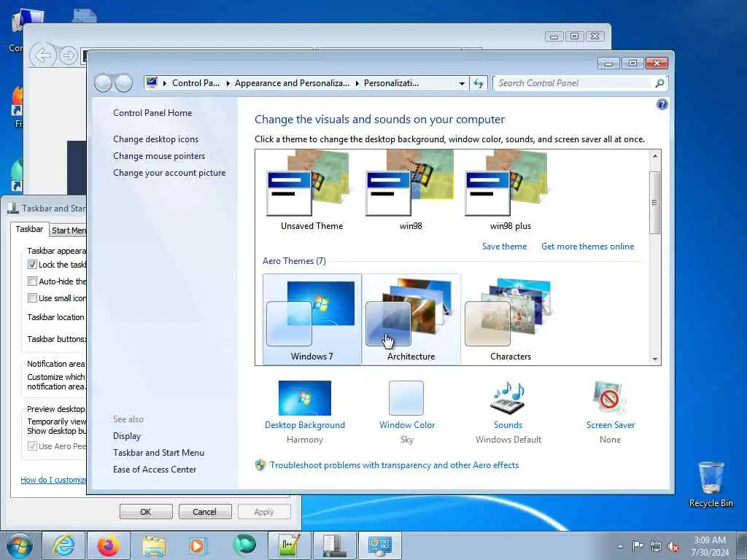Screen dimensions: 747x560
Task: Open Change your account picture link
Action: coord(169,173)
